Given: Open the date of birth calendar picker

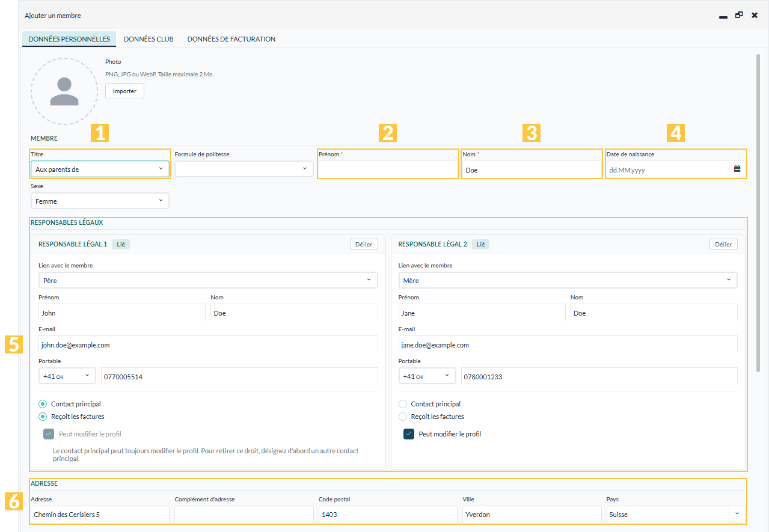Looking at the screenshot, I should 737,170.
